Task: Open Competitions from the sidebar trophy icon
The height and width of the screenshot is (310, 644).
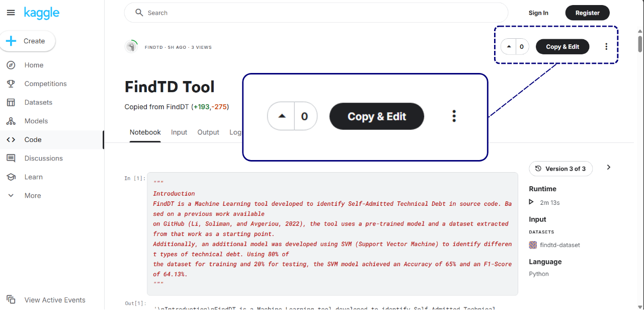Action: (x=11, y=84)
